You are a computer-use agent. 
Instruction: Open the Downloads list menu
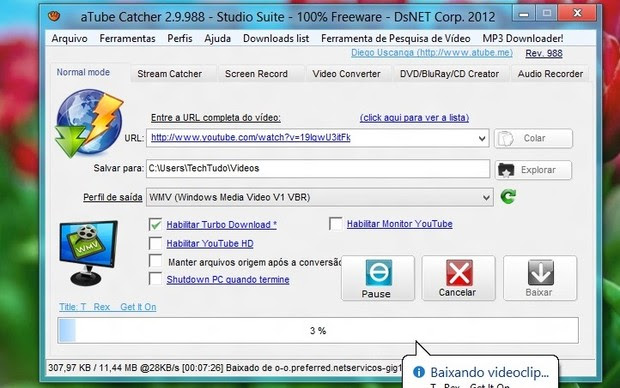pyautogui.click(x=276, y=38)
